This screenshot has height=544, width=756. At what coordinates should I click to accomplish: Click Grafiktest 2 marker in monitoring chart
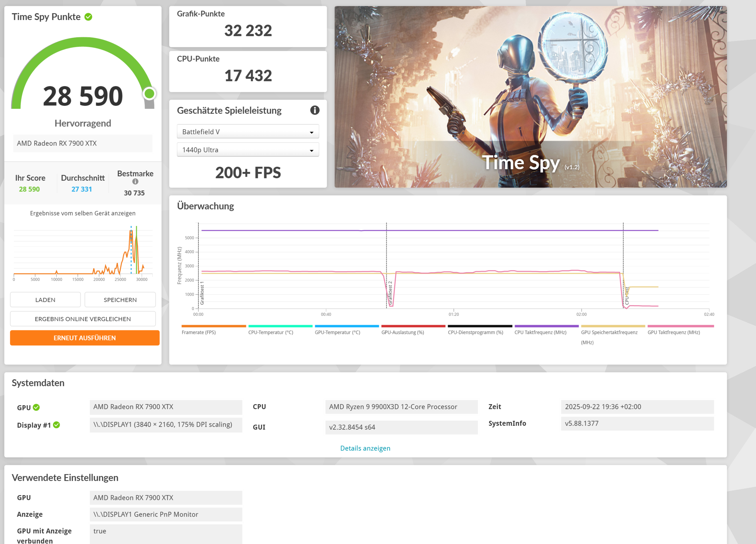tap(390, 293)
